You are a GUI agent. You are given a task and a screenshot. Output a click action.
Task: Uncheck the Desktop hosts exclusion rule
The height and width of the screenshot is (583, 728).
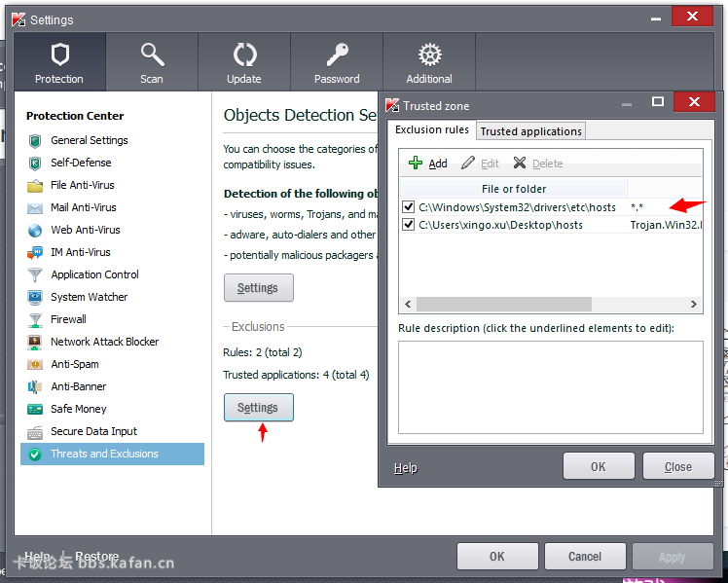click(x=408, y=225)
